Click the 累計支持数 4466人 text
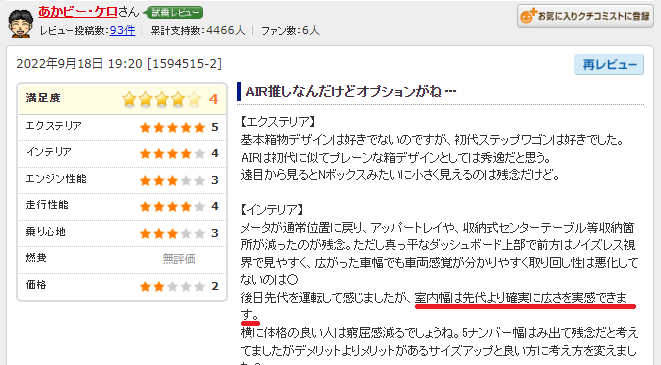The height and width of the screenshot is (365, 661). coord(198,30)
